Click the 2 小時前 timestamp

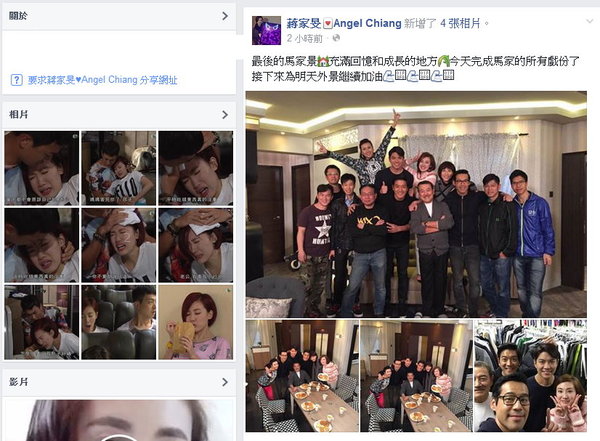point(305,38)
